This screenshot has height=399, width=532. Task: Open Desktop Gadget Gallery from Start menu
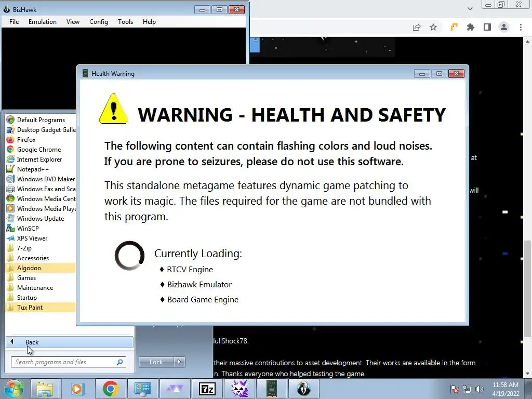[41, 129]
